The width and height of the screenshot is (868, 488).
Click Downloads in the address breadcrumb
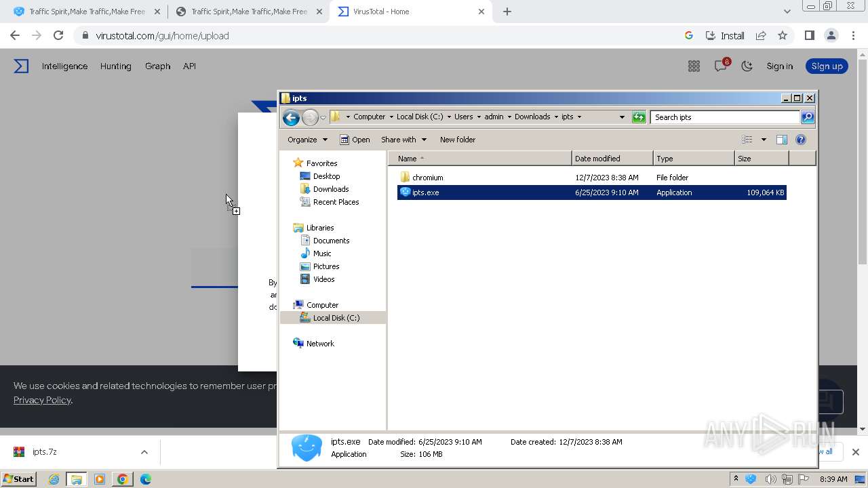(x=532, y=117)
